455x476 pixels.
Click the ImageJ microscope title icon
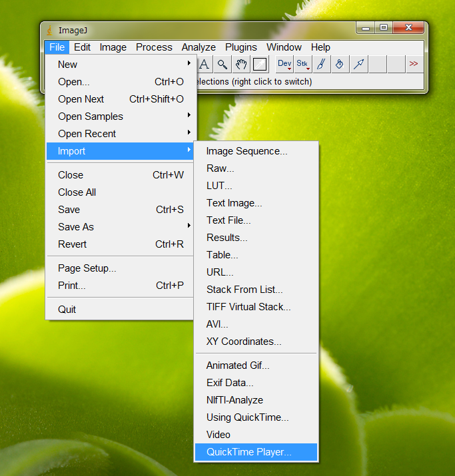tap(49, 31)
